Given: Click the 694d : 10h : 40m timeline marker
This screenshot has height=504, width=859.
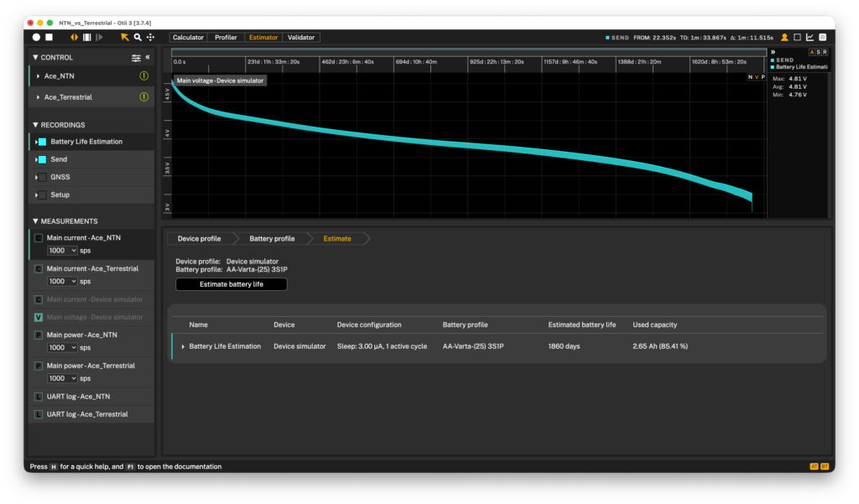Looking at the screenshot, I should [x=416, y=62].
